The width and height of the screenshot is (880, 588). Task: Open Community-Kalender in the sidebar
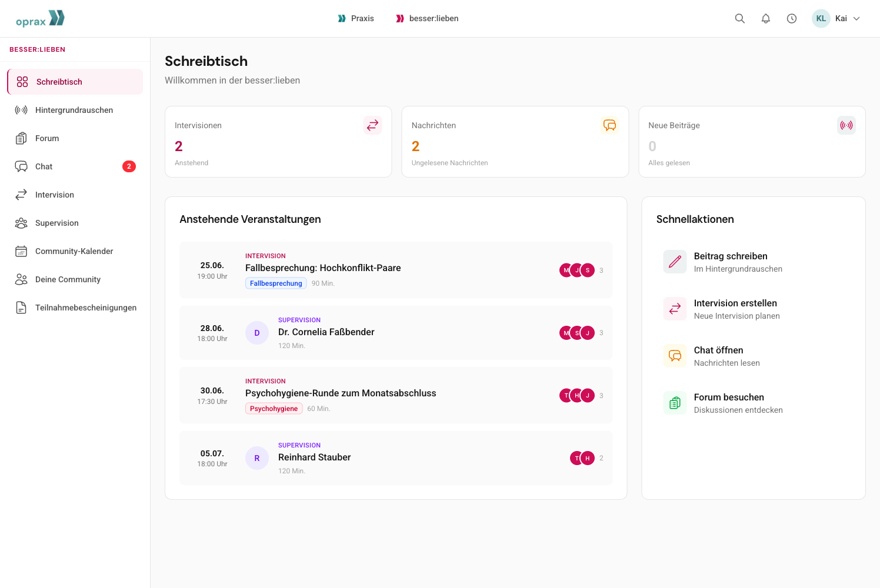(75, 251)
